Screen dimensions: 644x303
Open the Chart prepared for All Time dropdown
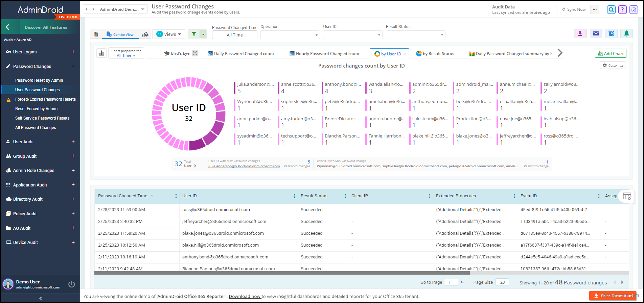coord(126,53)
